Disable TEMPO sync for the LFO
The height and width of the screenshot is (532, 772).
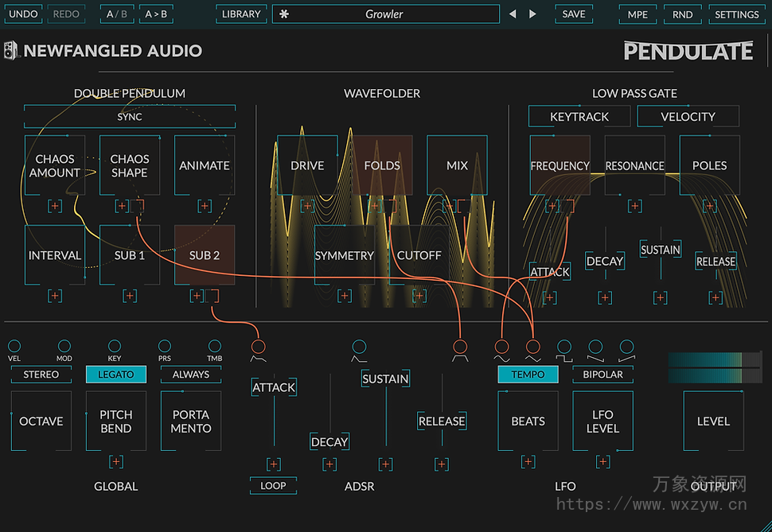[x=528, y=373]
